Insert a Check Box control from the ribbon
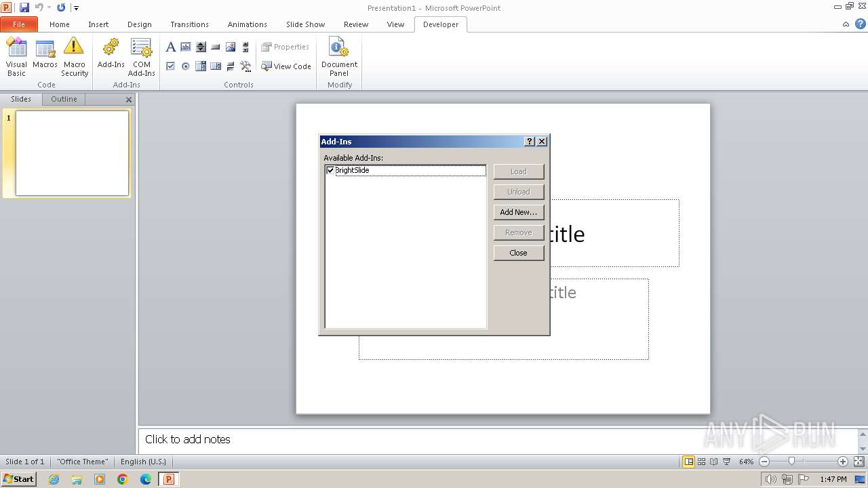 (x=171, y=66)
